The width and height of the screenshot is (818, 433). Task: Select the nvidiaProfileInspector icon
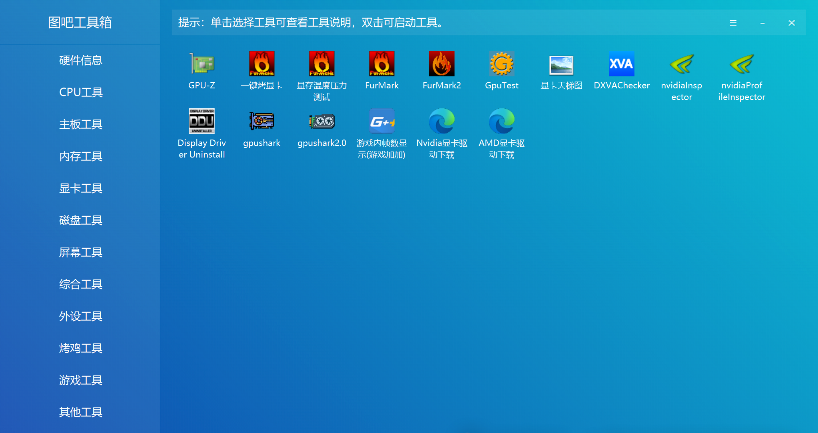click(741, 65)
